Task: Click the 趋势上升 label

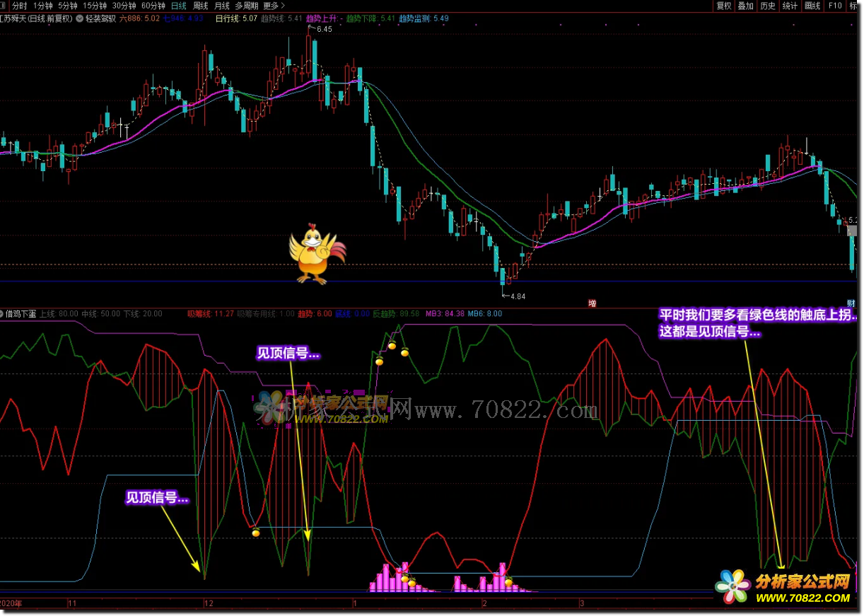Action: (x=324, y=18)
